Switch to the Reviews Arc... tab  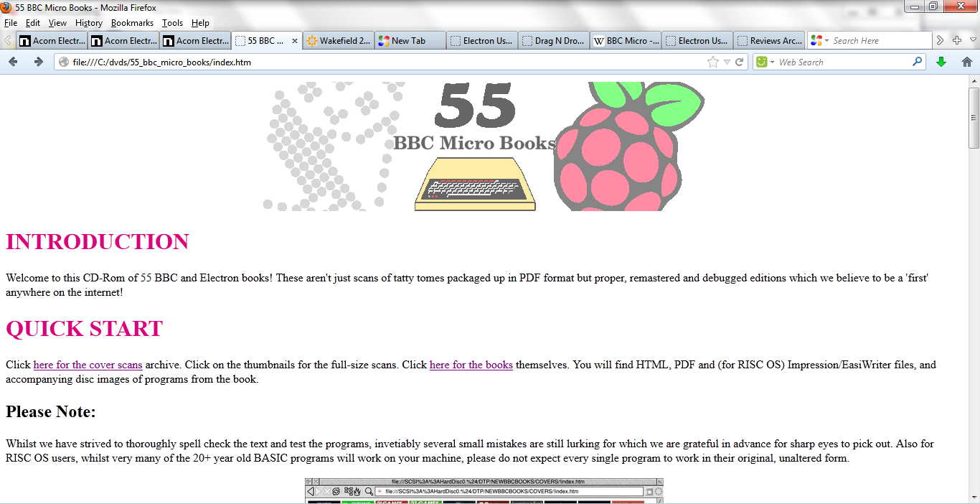pos(769,41)
